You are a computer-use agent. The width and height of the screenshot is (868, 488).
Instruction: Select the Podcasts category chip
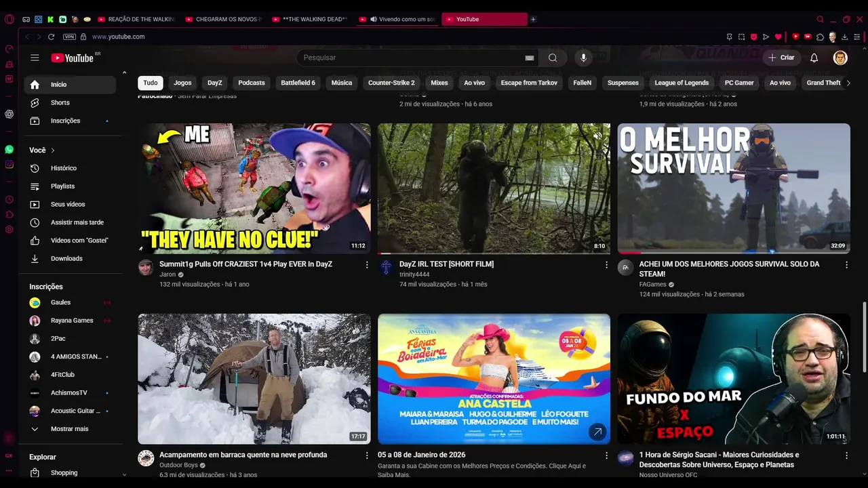point(252,83)
